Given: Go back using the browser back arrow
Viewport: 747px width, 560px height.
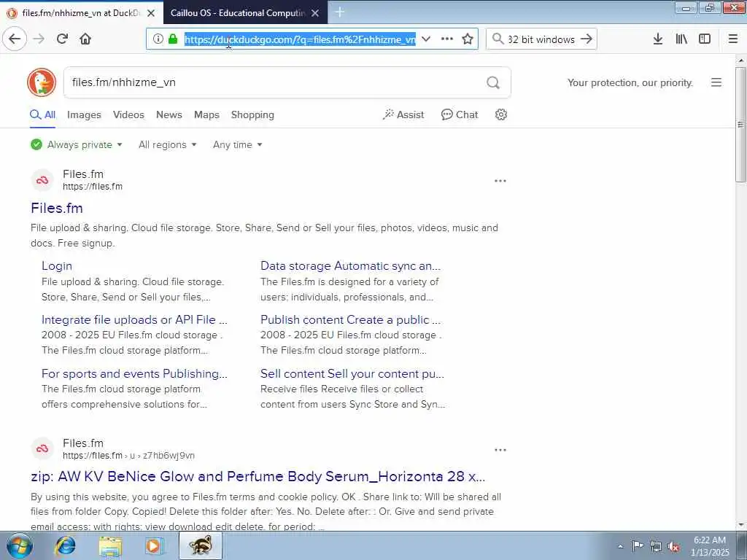Looking at the screenshot, I should tap(15, 39).
